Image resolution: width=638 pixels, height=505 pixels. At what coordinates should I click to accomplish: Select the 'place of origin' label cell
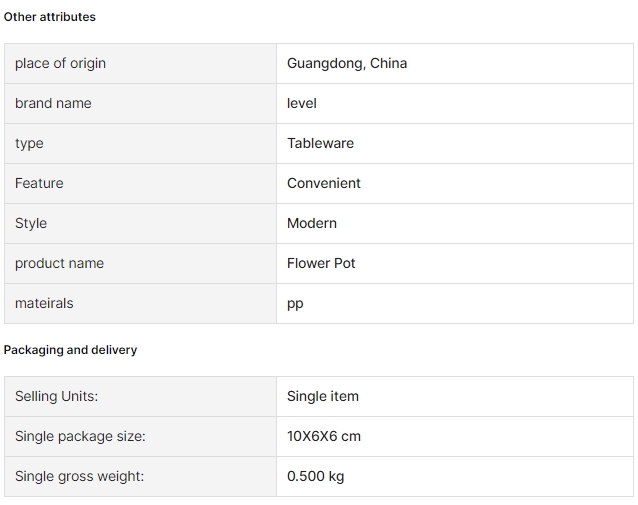tap(140, 63)
